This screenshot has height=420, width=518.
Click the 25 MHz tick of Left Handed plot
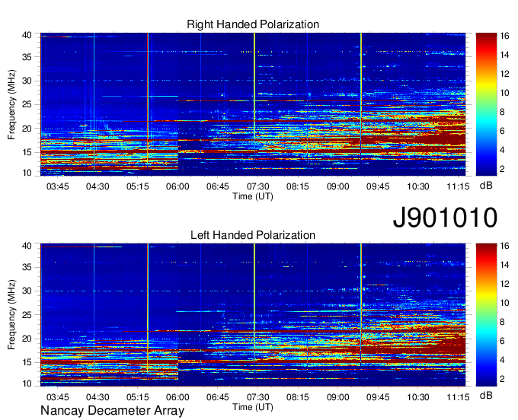(x=27, y=315)
